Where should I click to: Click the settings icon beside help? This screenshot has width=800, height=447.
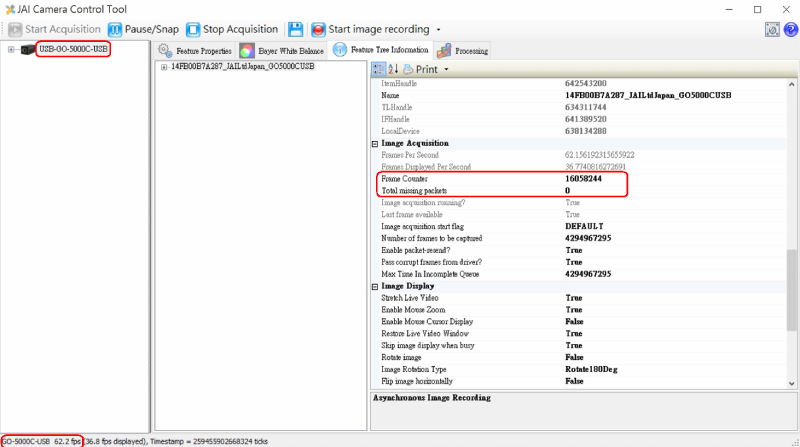[x=772, y=29]
